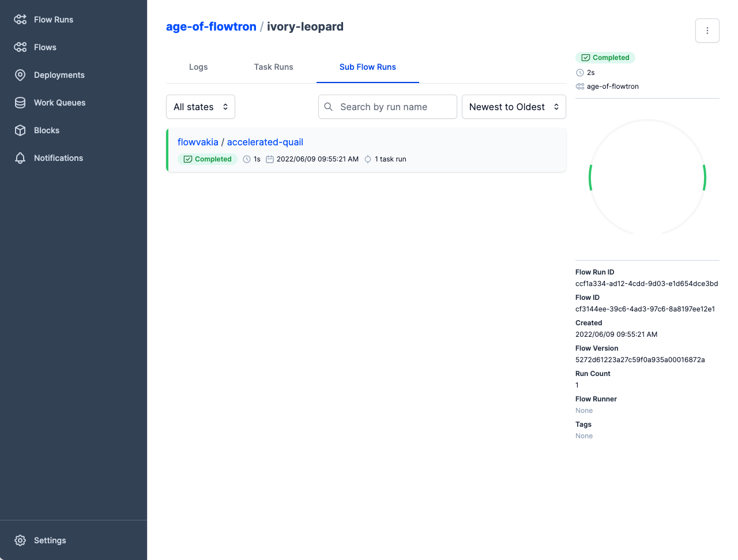Viewport: 738px width, 560px height.
Task: Open the accelerated-quail run link
Action: (265, 142)
